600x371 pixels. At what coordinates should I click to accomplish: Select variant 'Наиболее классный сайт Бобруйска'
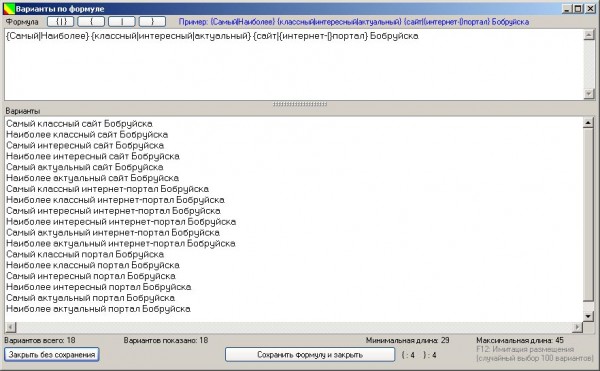click(87, 135)
